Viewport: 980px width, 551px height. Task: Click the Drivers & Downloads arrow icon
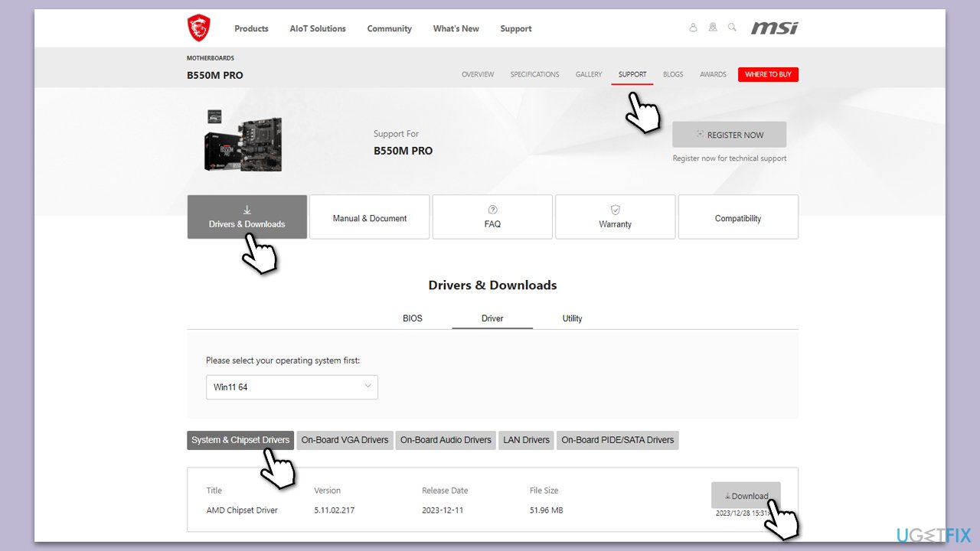pyautogui.click(x=247, y=210)
